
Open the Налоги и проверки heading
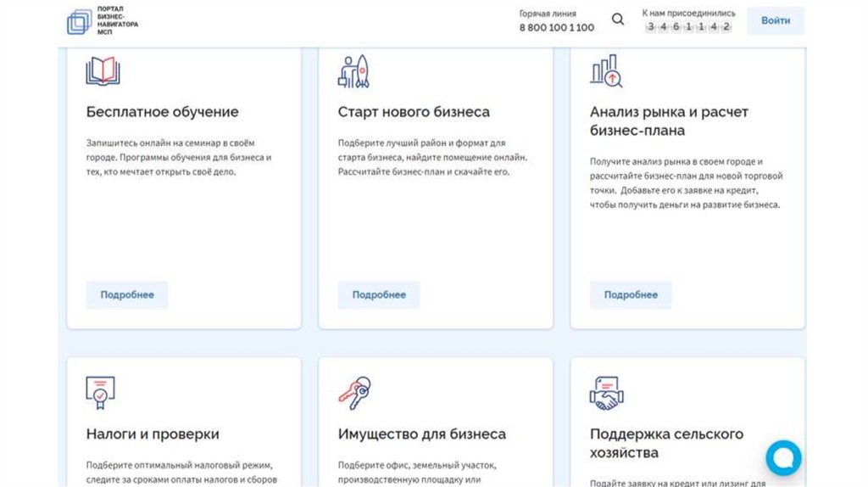coord(153,434)
